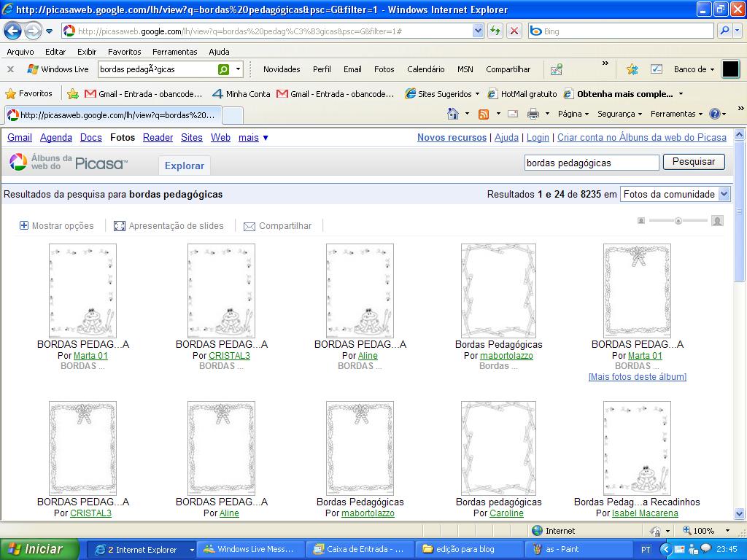The height and width of the screenshot is (560, 747).
Task: Click the Favoritos star icon
Action: [x=10, y=94]
